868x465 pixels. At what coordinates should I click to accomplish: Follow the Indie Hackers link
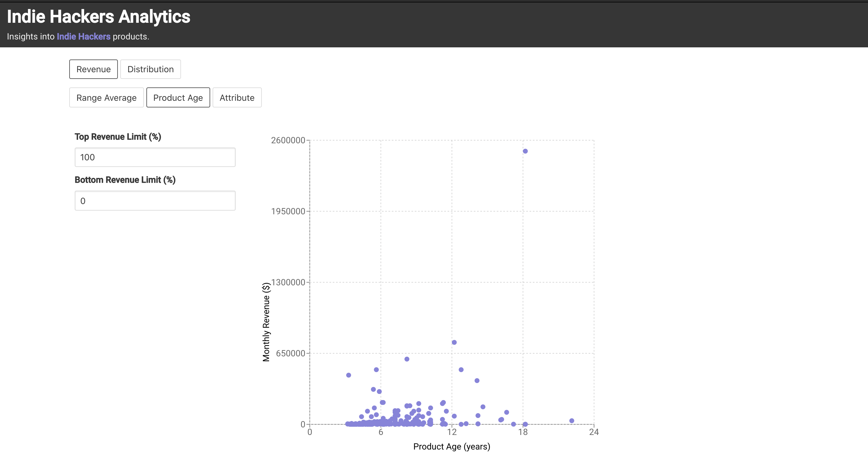84,36
